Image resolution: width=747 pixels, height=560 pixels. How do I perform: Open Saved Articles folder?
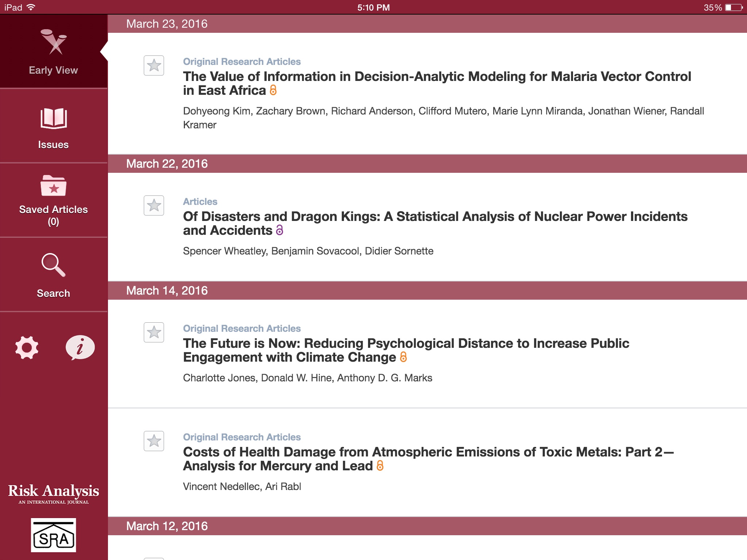[54, 186]
